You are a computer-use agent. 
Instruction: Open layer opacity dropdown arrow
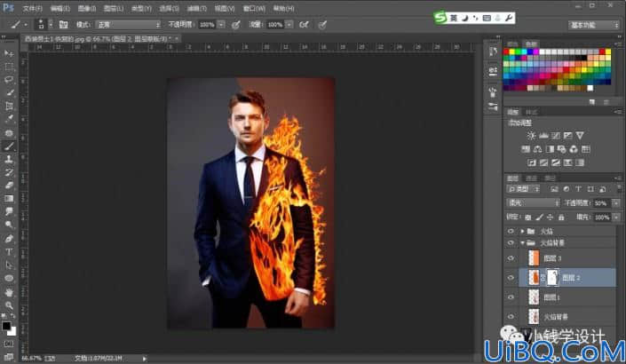[616, 203]
